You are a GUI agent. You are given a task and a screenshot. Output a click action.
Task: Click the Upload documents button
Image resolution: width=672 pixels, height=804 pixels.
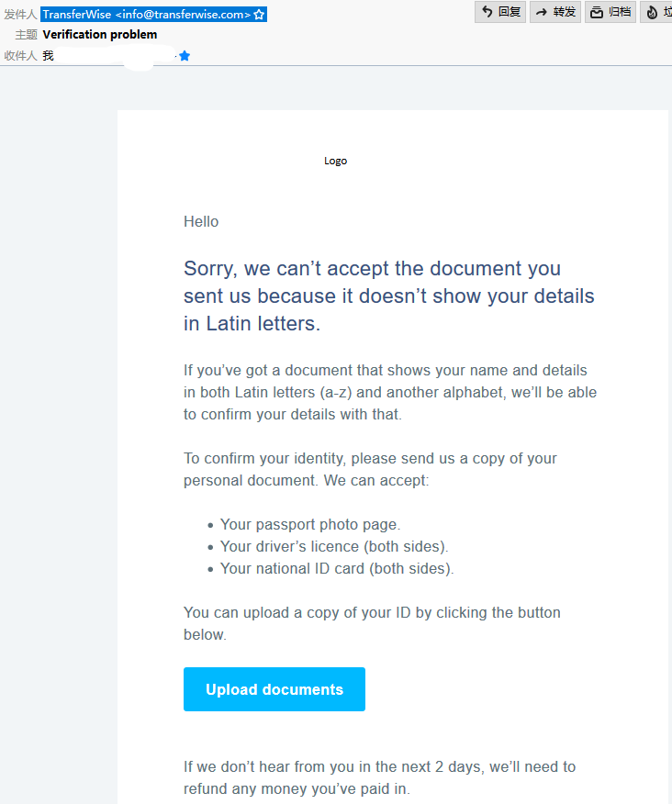[274, 689]
